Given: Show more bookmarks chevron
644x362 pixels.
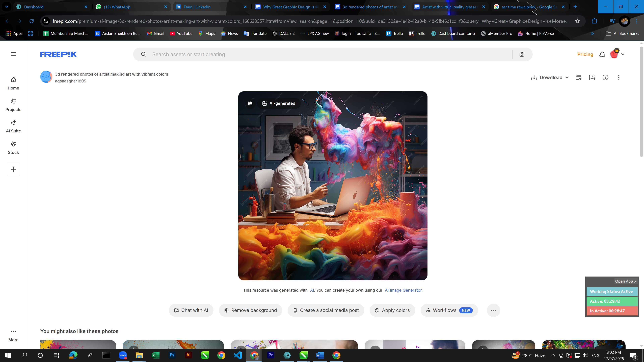Looking at the screenshot, I should pyautogui.click(x=592, y=34).
